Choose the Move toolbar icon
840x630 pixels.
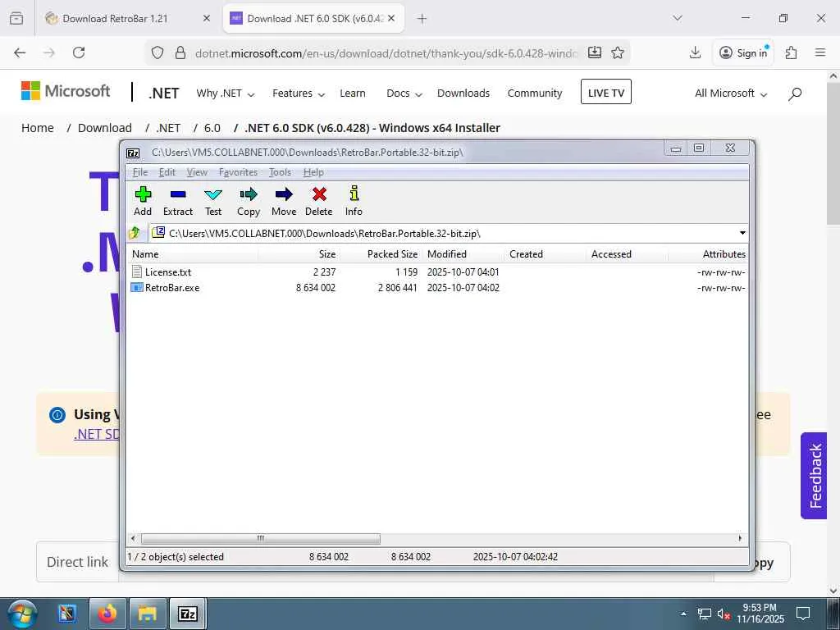tap(284, 202)
